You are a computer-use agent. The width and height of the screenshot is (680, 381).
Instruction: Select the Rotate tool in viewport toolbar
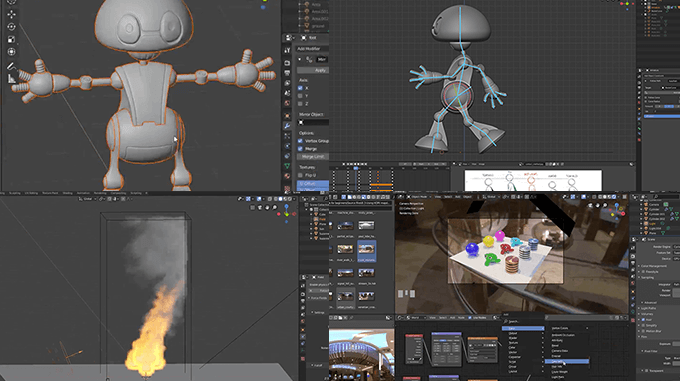12,27
